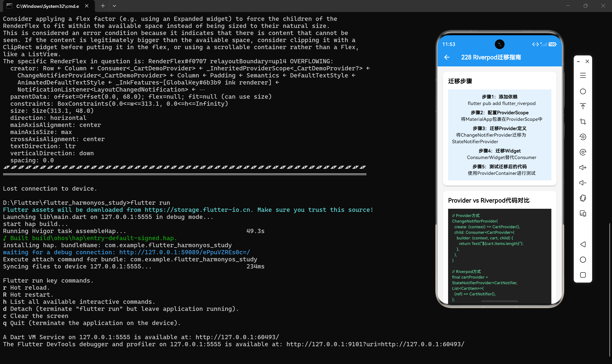Open the Flutter DevTools URL on port 9101
The height and width of the screenshot is (364, 612).
(375, 344)
